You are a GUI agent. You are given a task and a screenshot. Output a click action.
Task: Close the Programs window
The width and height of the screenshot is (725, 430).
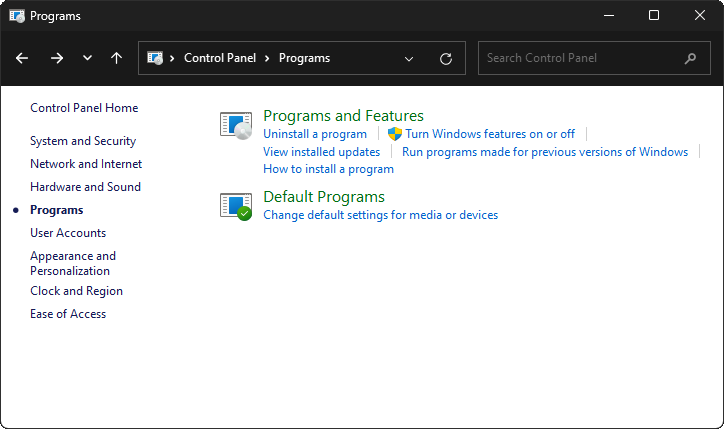tap(700, 16)
